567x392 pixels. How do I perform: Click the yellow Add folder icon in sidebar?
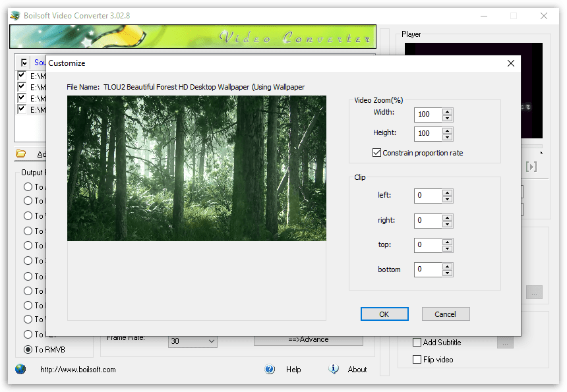click(20, 154)
